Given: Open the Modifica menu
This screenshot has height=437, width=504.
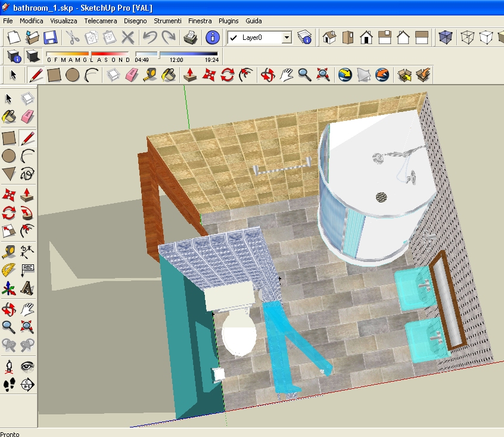Looking at the screenshot, I should coord(32,21).
